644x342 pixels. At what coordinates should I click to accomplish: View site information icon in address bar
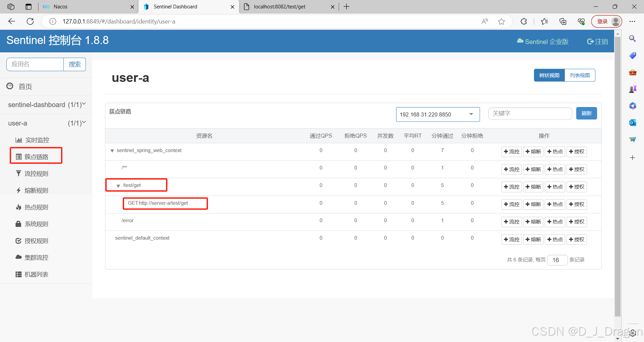pos(53,21)
